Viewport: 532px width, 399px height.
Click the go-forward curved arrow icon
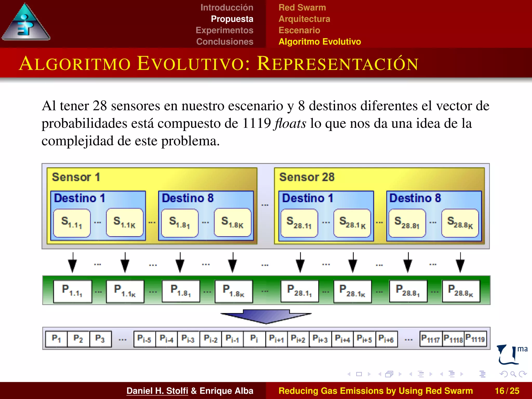tap(523, 374)
